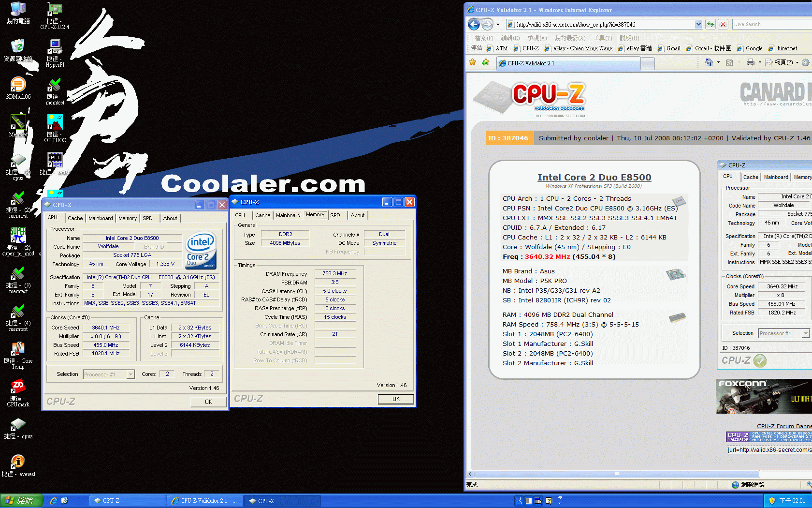The image size is (812, 508).
Task: Select the memtest (4) shortcut icon
Action: point(18,317)
